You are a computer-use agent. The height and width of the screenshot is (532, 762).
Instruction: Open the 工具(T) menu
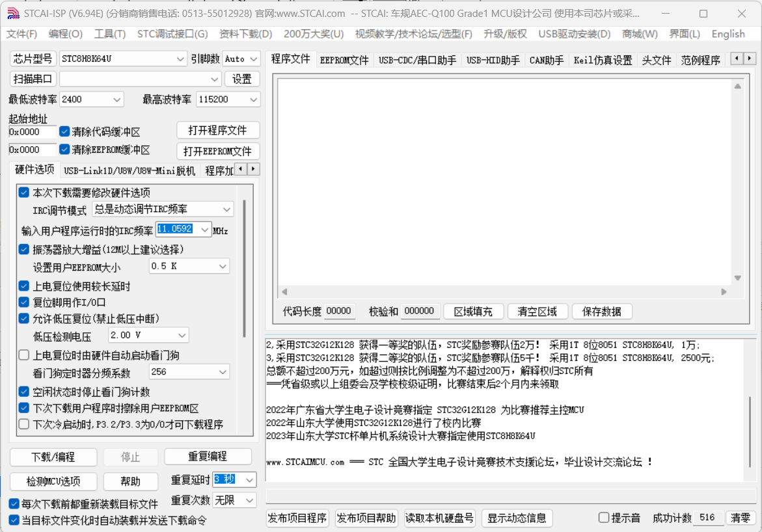tap(110, 34)
